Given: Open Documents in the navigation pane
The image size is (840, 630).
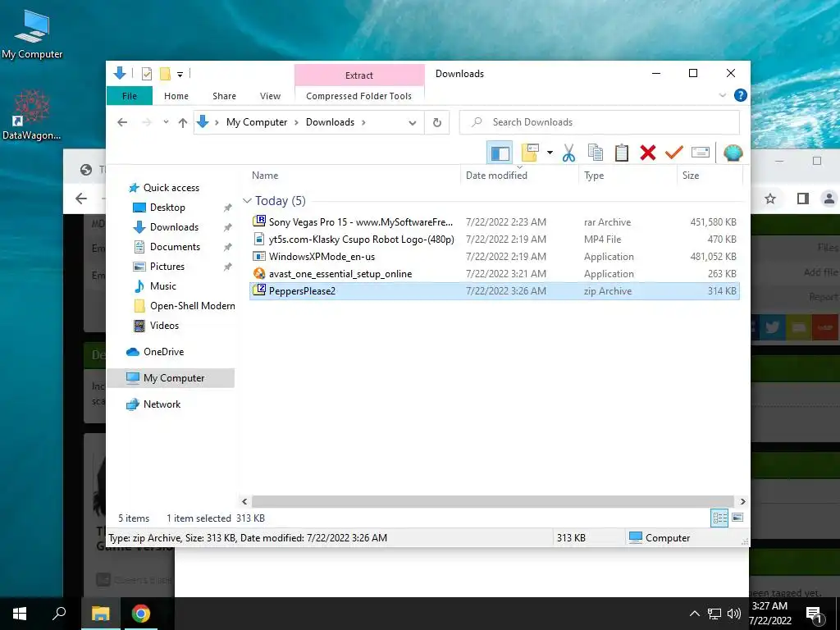Looking at the screenshot, I should 175,247.
